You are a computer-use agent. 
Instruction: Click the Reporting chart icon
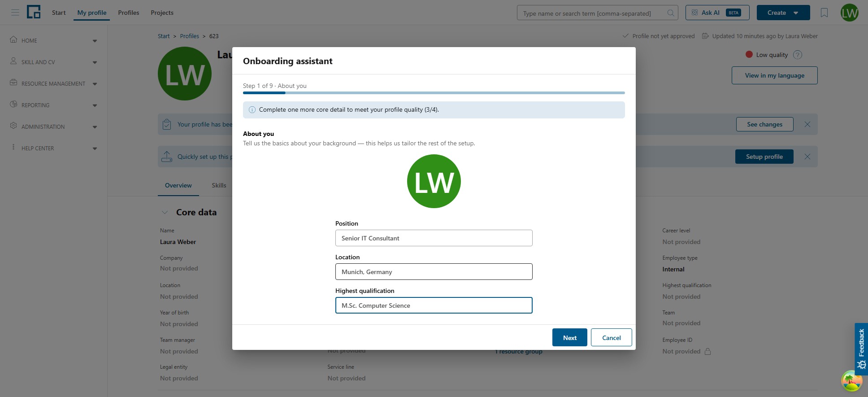pos(13,104)
